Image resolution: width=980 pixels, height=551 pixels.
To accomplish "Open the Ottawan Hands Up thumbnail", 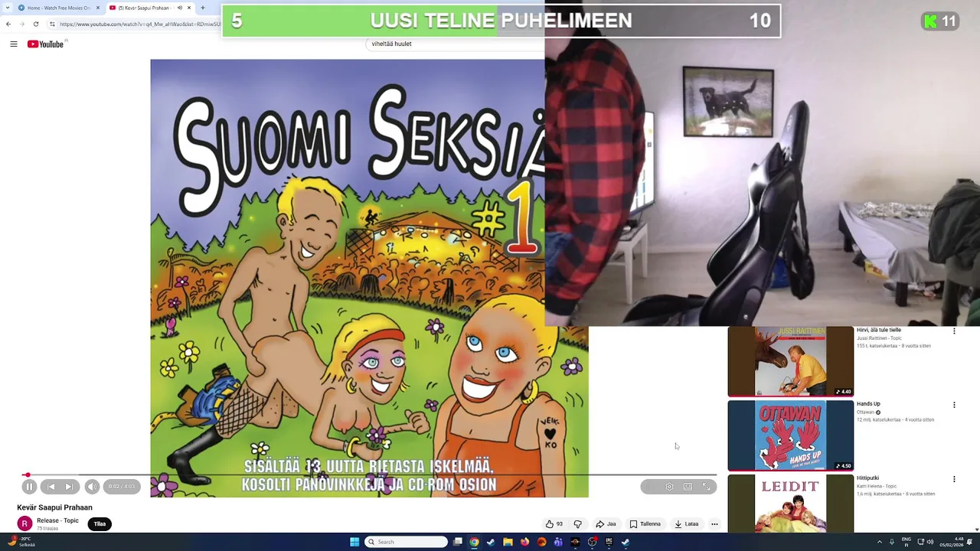I will click(790, 435).
